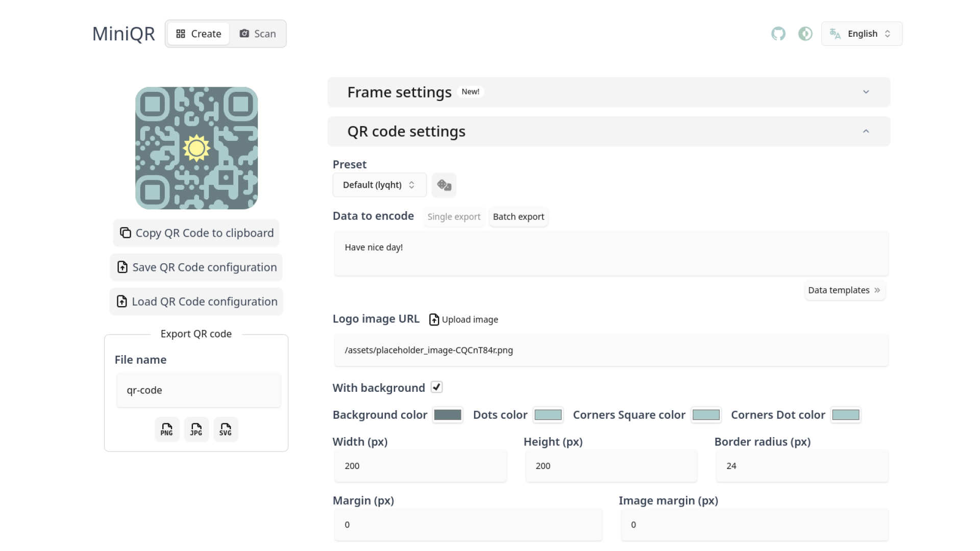The height and width of the screenshot is (551, 980).
Task: Toggle dark mode theme icon
Action: [x=805, y=34]
